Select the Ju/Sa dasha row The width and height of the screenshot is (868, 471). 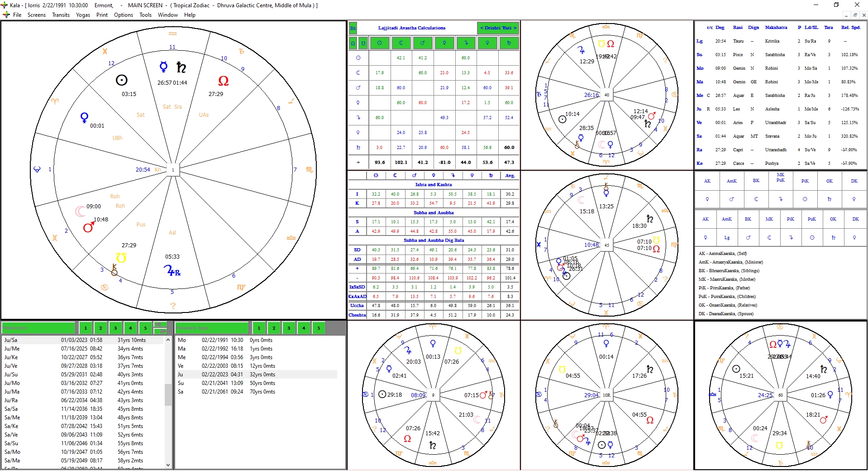(83, 340)
